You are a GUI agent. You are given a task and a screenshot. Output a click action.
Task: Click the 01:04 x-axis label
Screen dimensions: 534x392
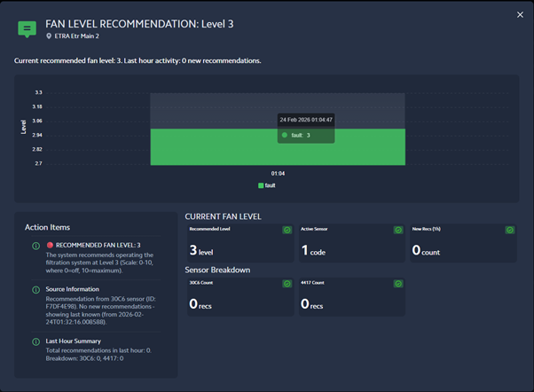point(278,173)
